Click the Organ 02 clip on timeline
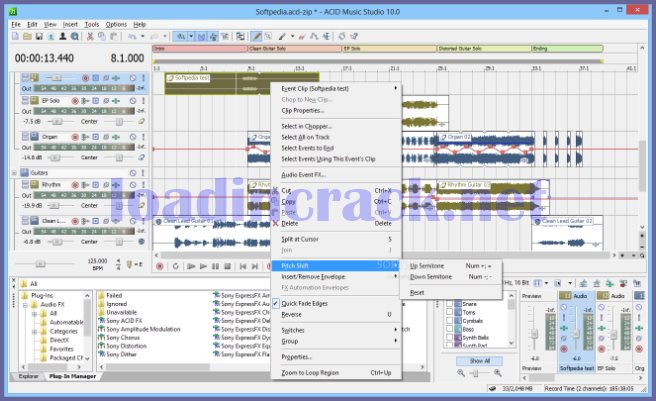The image size is (656, 401). (x=486, y=149)
